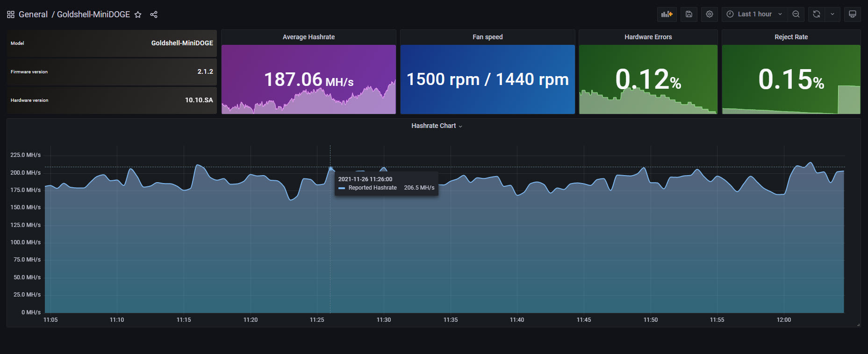
Task: Star the Goldshell-MiniDOGE dashboard
Action: coord(138,14)
